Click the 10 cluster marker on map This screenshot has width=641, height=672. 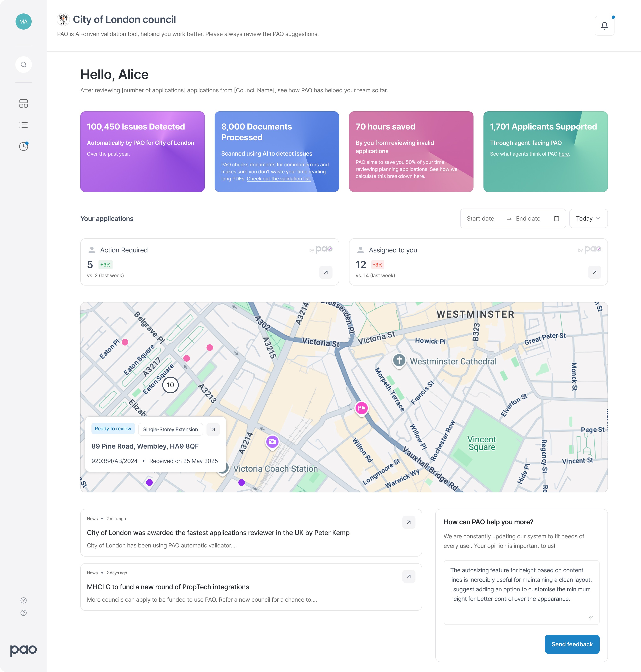tap(170, 385)
